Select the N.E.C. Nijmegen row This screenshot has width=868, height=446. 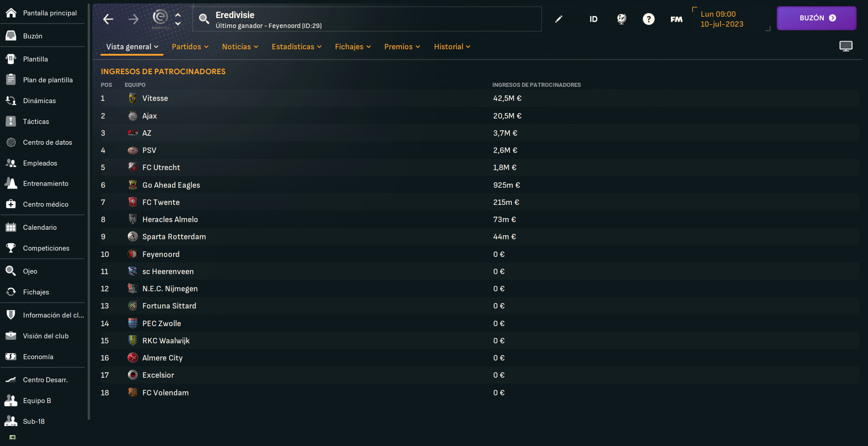point(479,289)
